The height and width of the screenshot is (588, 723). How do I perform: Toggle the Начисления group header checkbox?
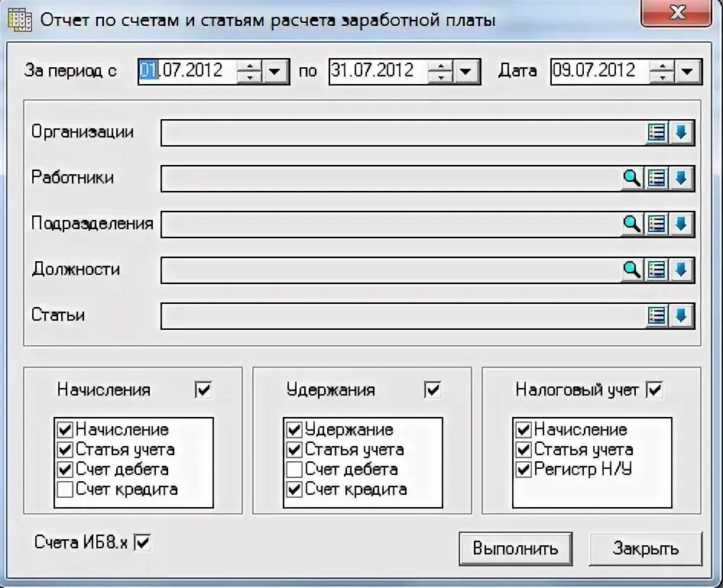(x=203, y=390)
